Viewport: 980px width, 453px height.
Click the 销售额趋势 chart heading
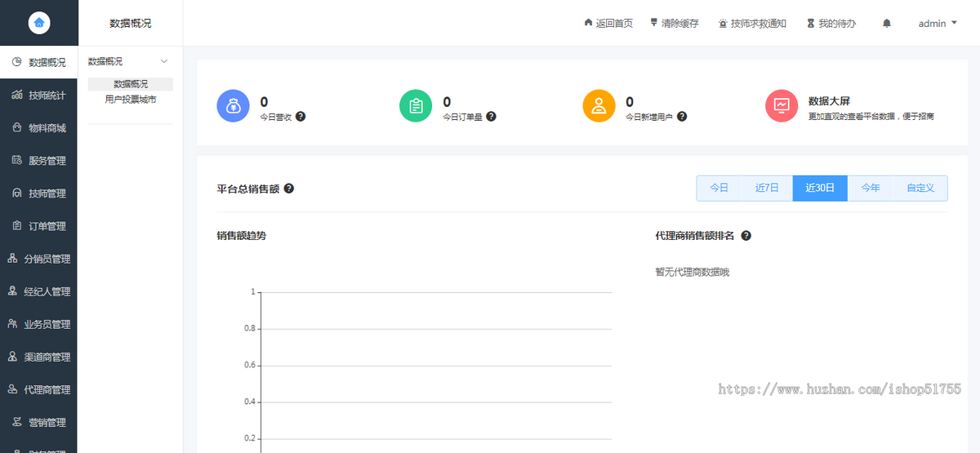(241, 236)
